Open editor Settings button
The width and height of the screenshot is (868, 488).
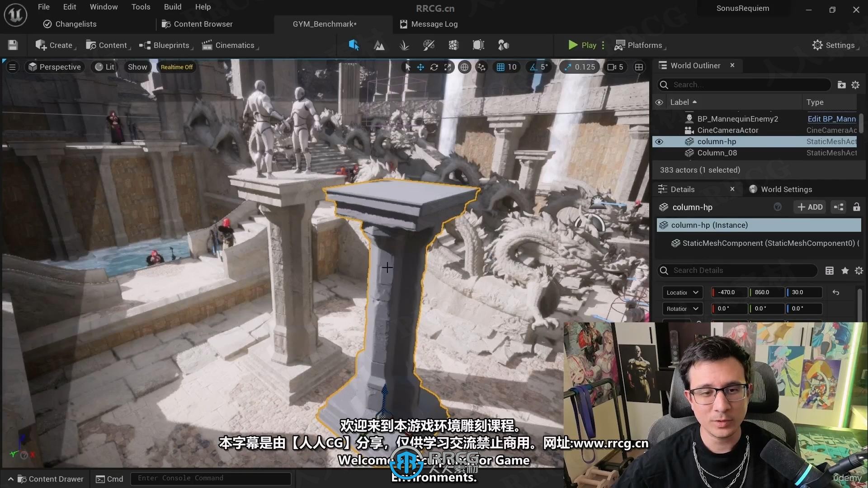tap(834, 45)
